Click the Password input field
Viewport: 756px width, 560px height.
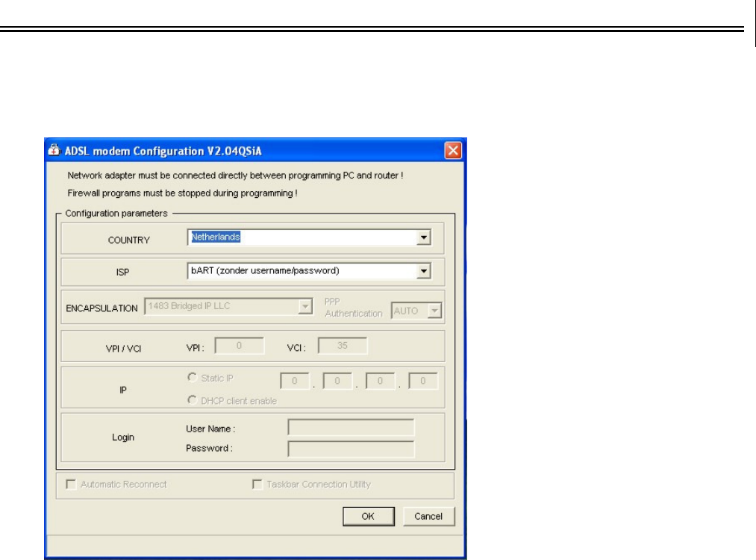(x=351, y=449)
